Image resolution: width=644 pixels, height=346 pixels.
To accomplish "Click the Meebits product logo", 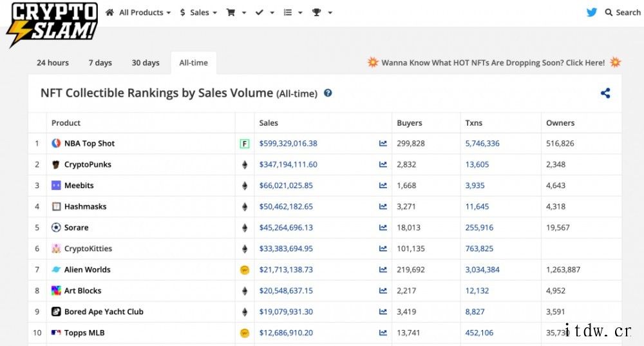I will (x=56, y=186).
